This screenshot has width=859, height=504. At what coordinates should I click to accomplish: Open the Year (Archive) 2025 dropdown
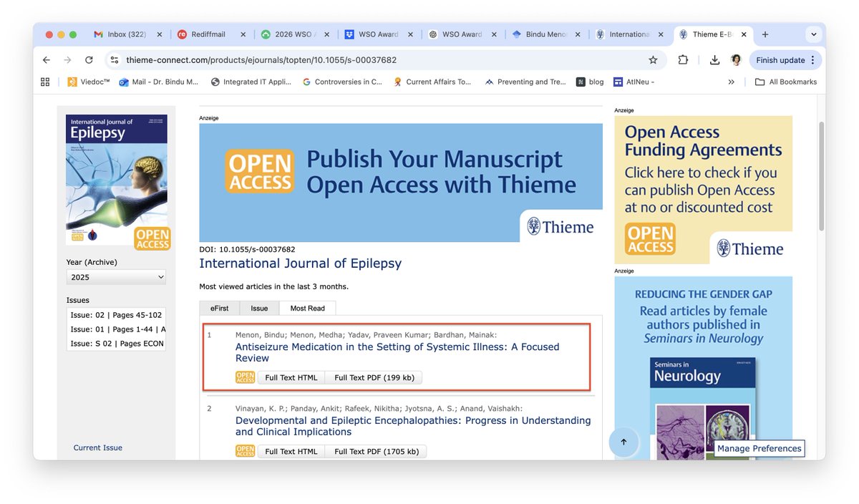coord(116,277)
